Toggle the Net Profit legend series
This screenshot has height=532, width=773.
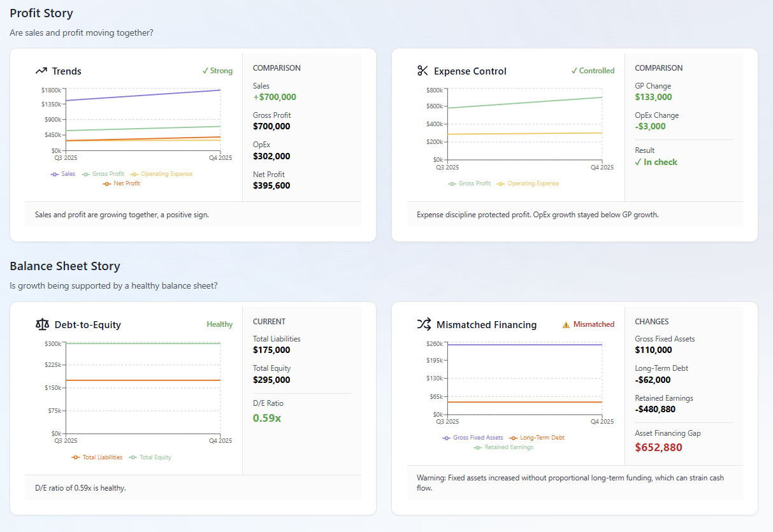tap(122, 183)
